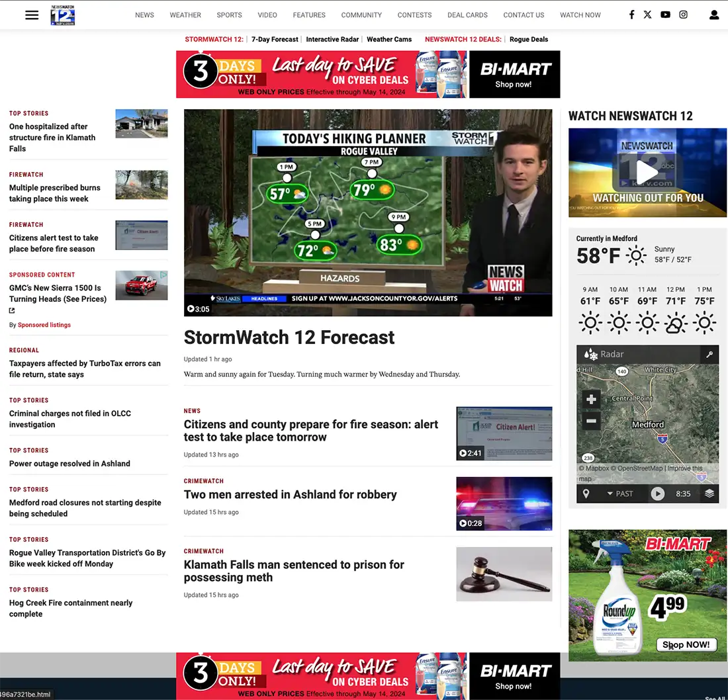Open the FEATURES menu
The image size is (728, 700).
pyautogui.click(x=309, y=15)
